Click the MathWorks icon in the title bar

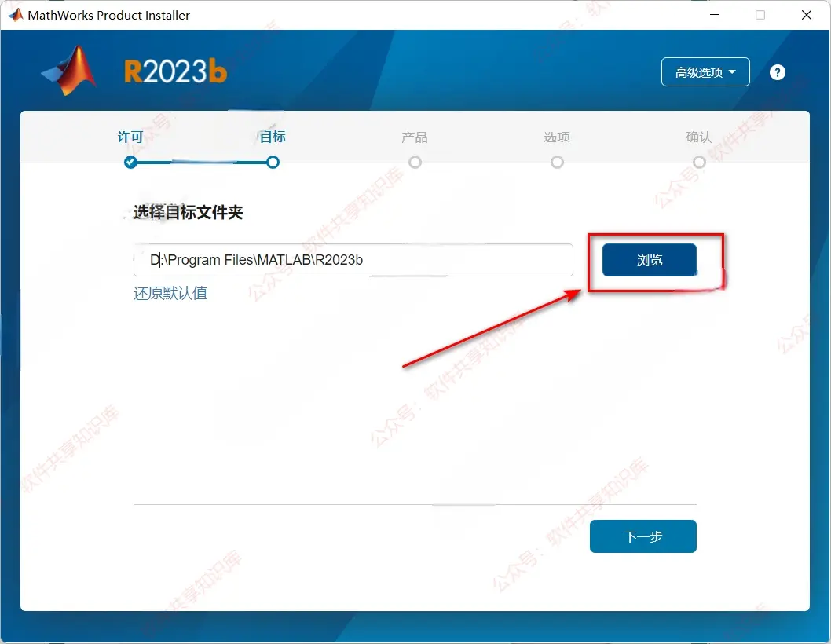click(16, 15)
